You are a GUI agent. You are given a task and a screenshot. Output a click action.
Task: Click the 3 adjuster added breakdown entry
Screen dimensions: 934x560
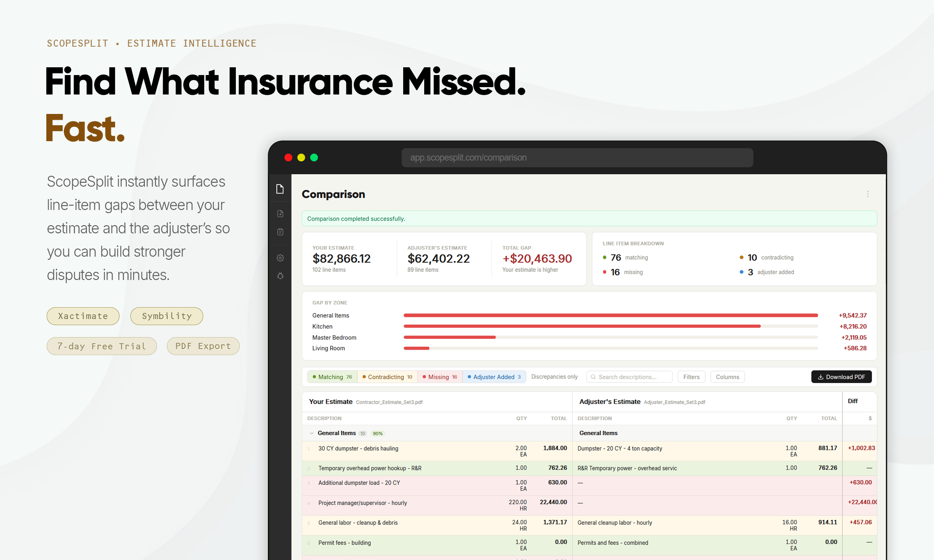(x=767, y=272)
